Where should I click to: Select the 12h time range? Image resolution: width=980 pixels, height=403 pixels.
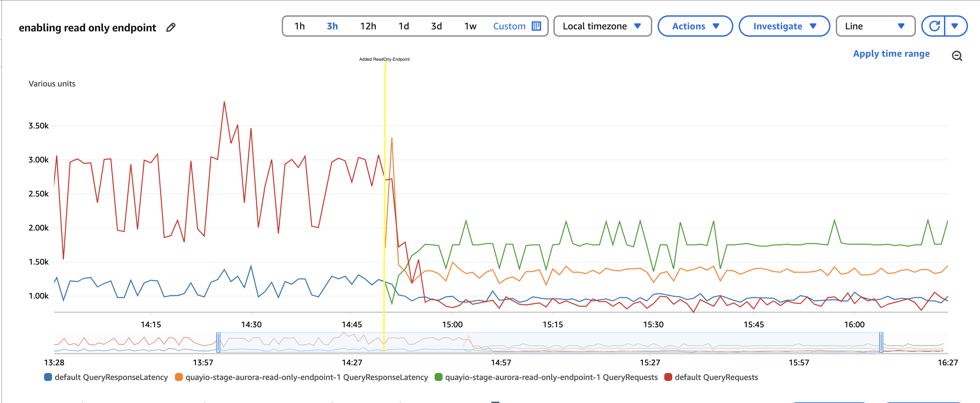368,26
